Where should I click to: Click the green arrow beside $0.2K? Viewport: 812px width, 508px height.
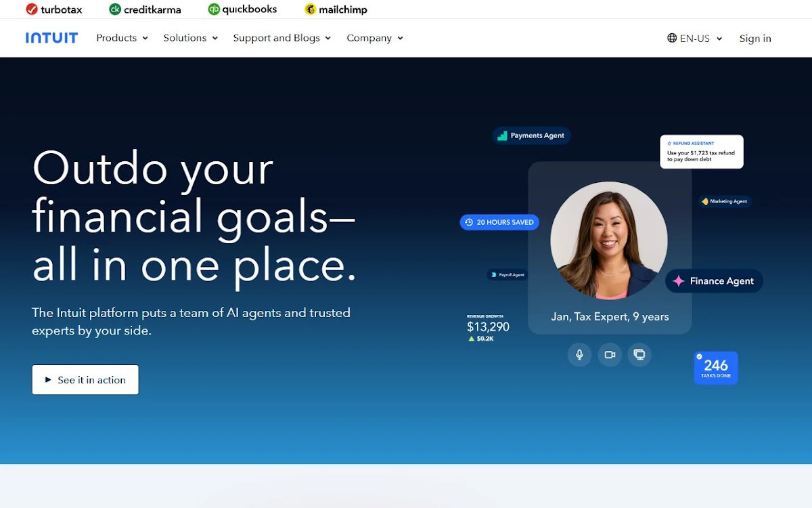472,339
